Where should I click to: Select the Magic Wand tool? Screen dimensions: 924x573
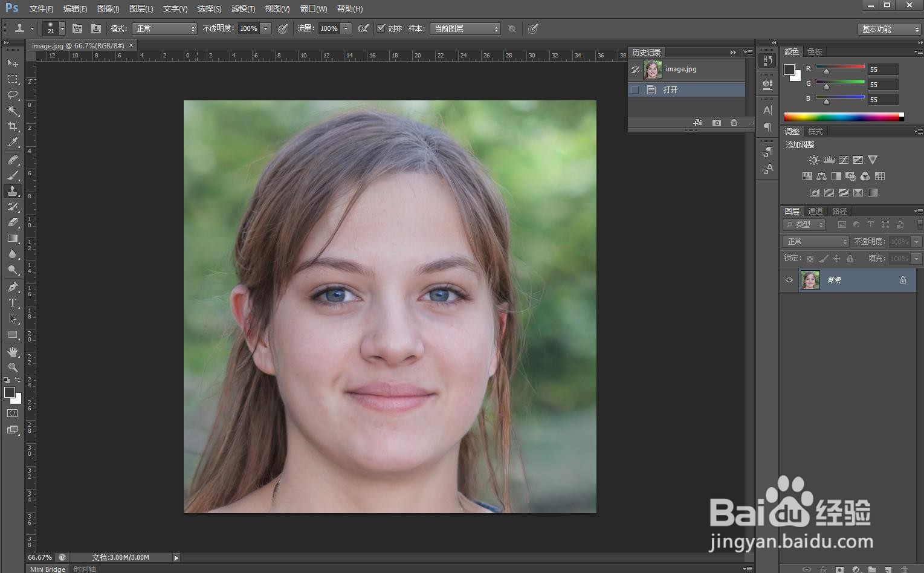click(x=13, y=111)
